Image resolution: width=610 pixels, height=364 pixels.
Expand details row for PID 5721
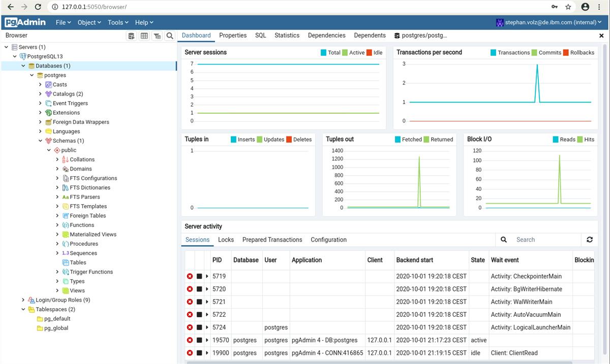[207, 302]
